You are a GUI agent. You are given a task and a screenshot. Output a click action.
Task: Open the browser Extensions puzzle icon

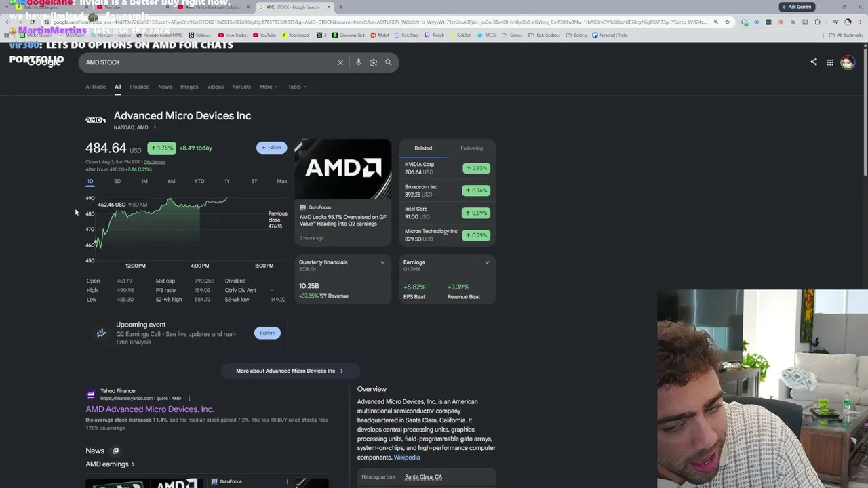(x=818, y=22)
